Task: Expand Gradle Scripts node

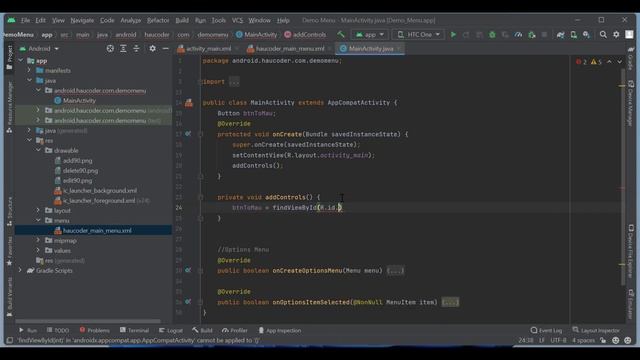Action: click(x=20, y=270)
